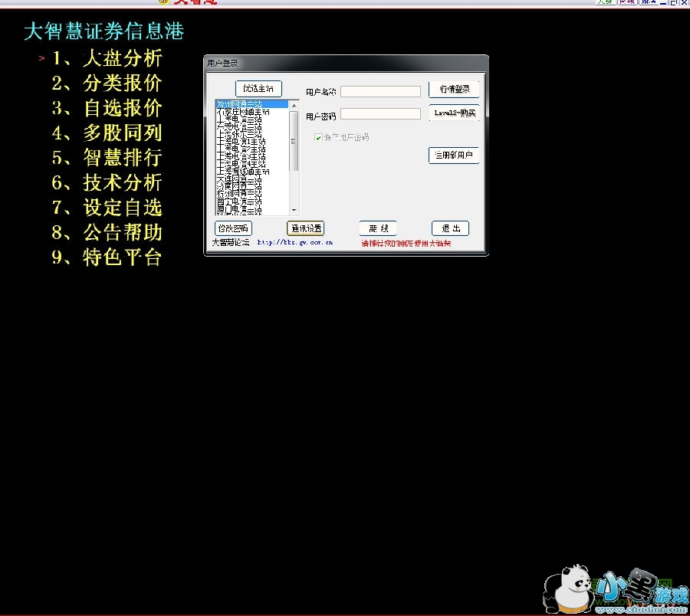Choose menu item 4 多股同列
690x616 pixels.
(x=107, y=133)
